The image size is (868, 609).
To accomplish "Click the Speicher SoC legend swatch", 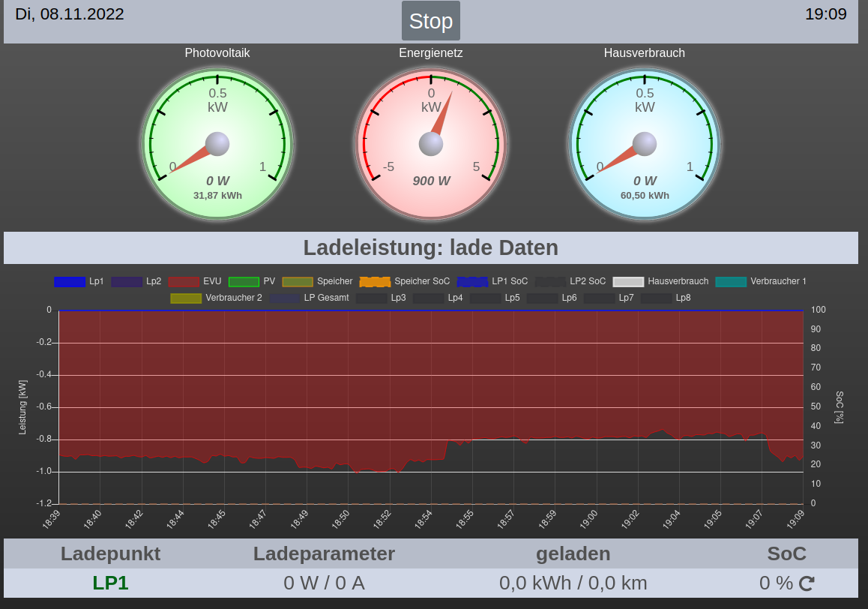I will pyautogui.click(x=376, y=282).
